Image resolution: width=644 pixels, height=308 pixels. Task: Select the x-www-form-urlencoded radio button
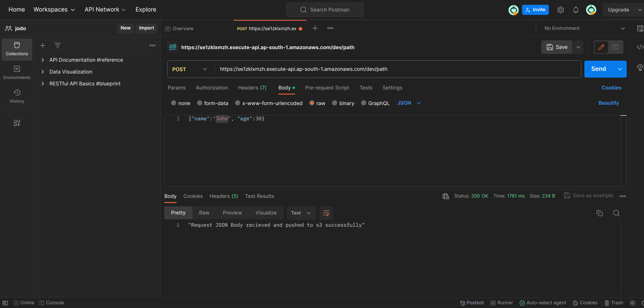pos(237,103)
